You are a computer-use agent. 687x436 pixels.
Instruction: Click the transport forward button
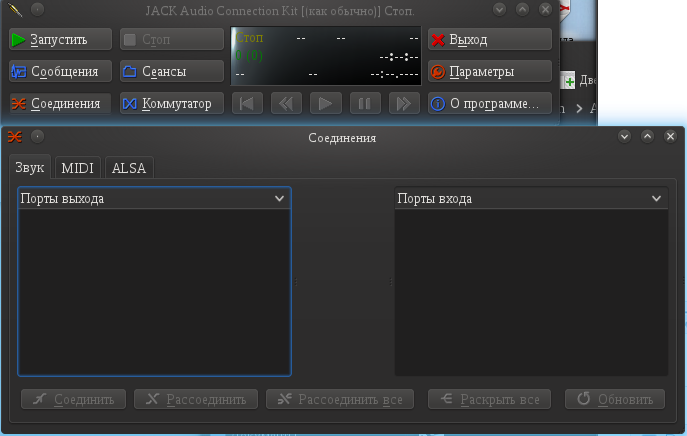(x=404, y=103)
